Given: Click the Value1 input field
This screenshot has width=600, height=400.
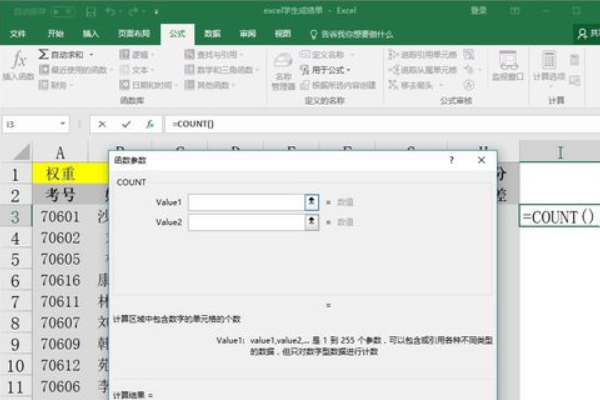Looking at the screenshot, I should point(246,202).
